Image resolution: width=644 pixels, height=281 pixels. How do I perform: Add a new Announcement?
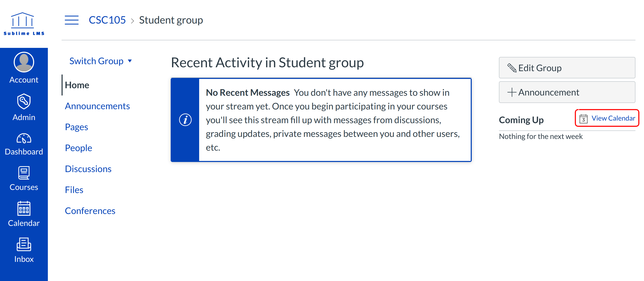click(567, 92)
